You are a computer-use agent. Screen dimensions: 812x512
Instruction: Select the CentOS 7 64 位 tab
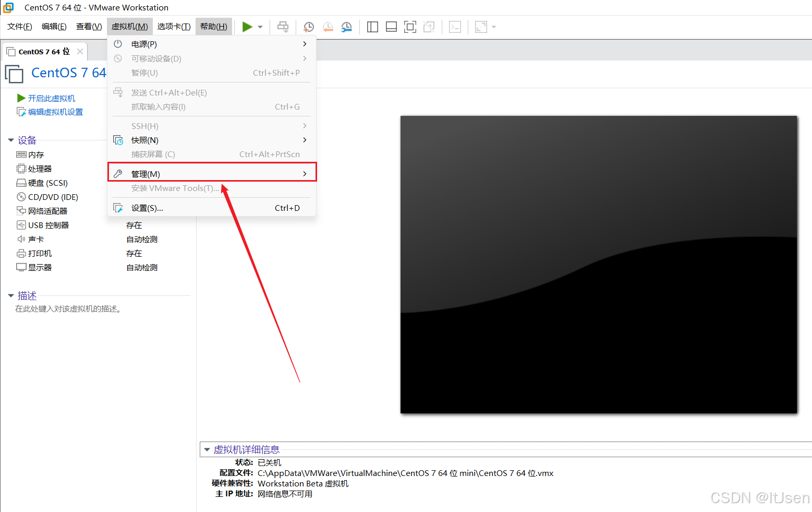[44, 52]
